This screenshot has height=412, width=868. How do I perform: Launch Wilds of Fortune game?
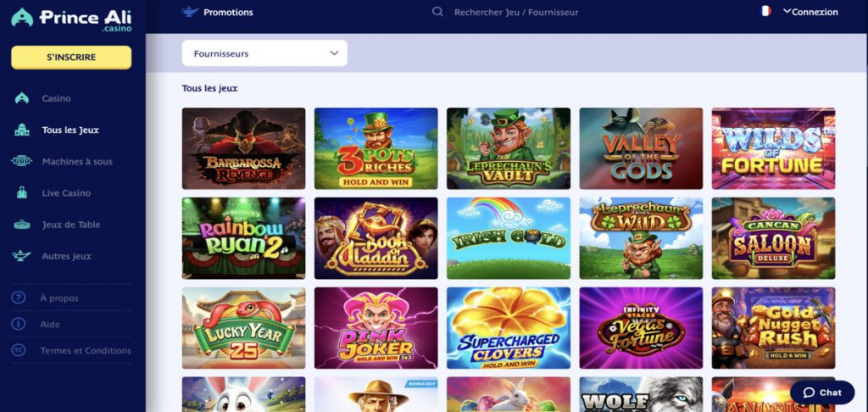pos(773,148)
